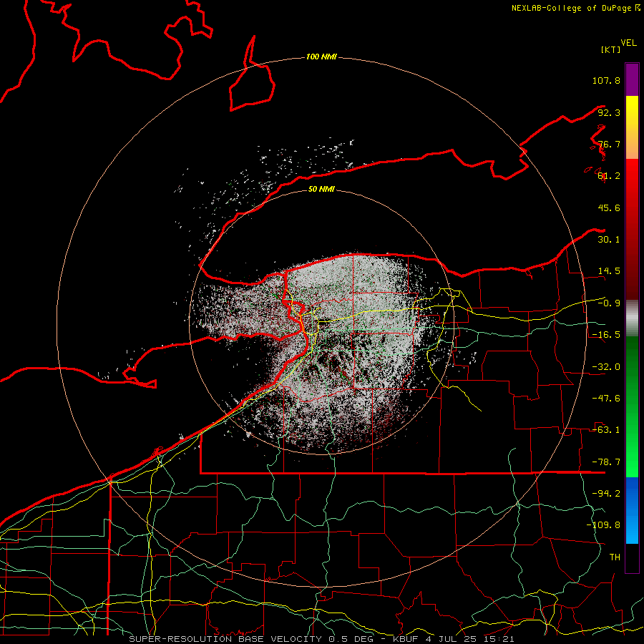
Task: Click the -47.6 velocity scale value
Action: (x=606, y=399)
